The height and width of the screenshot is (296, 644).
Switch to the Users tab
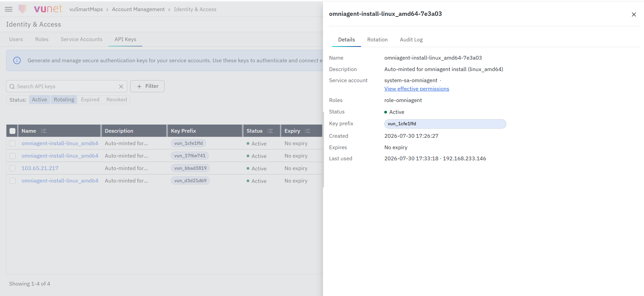point(16,39)
